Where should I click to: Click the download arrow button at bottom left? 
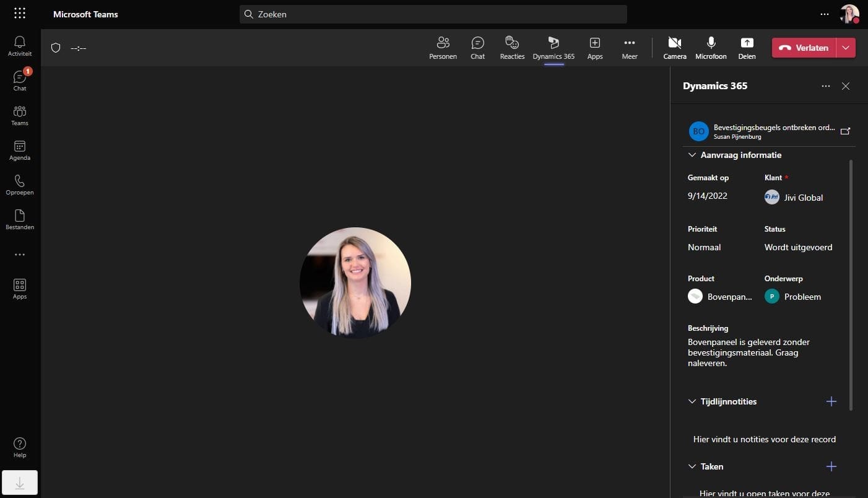[20, 483]
